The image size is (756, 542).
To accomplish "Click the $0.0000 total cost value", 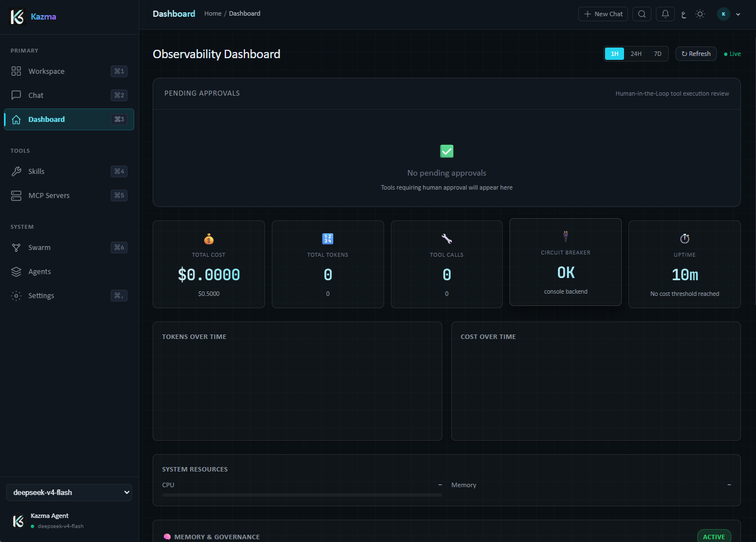I will click(209, 275).
